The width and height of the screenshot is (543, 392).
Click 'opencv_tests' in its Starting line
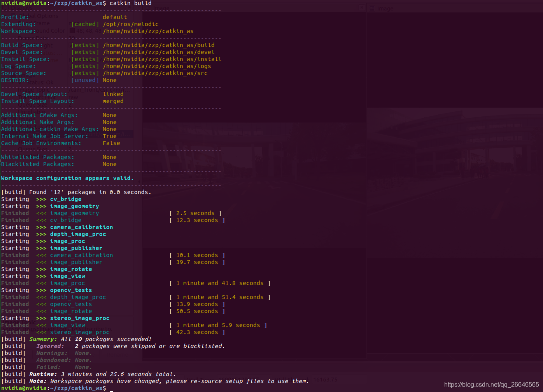point(71,290)
